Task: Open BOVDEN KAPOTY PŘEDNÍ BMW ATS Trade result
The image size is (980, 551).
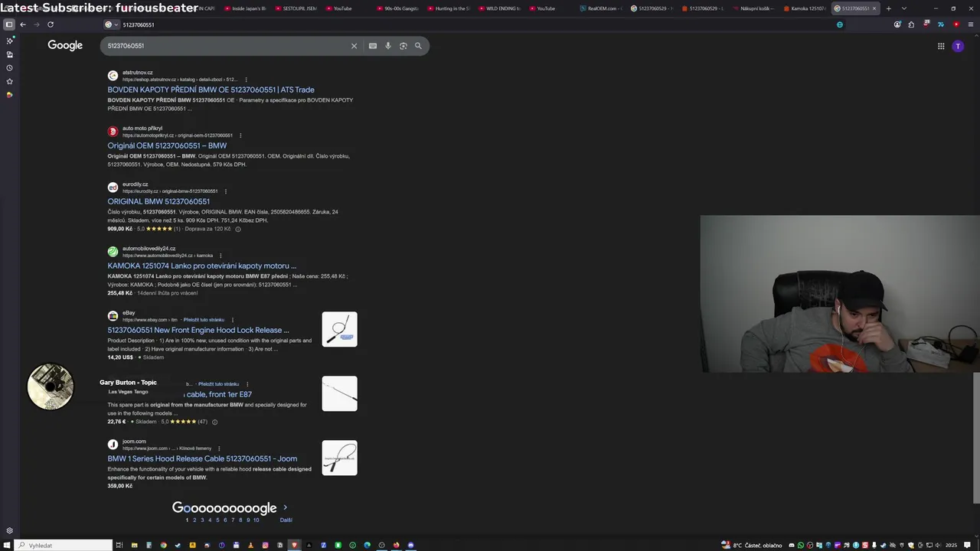Action: pyautogui.click(x=211, y=90)
